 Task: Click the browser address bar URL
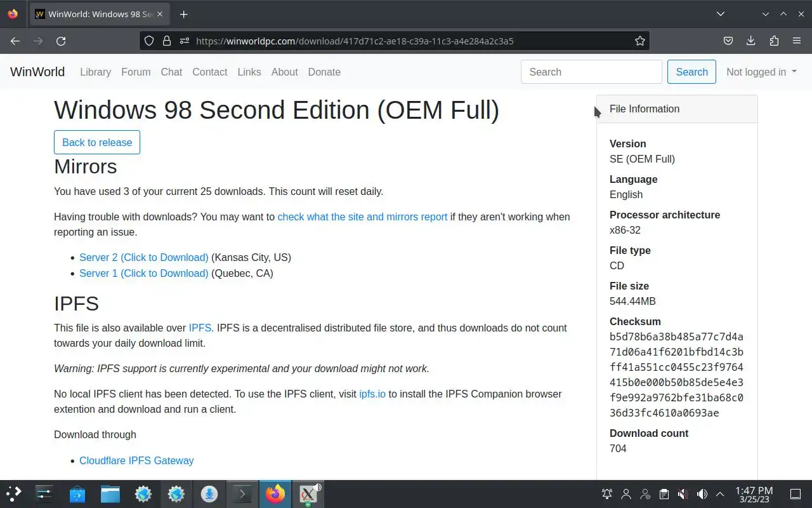pyautogui.click(x=355, y=41)
